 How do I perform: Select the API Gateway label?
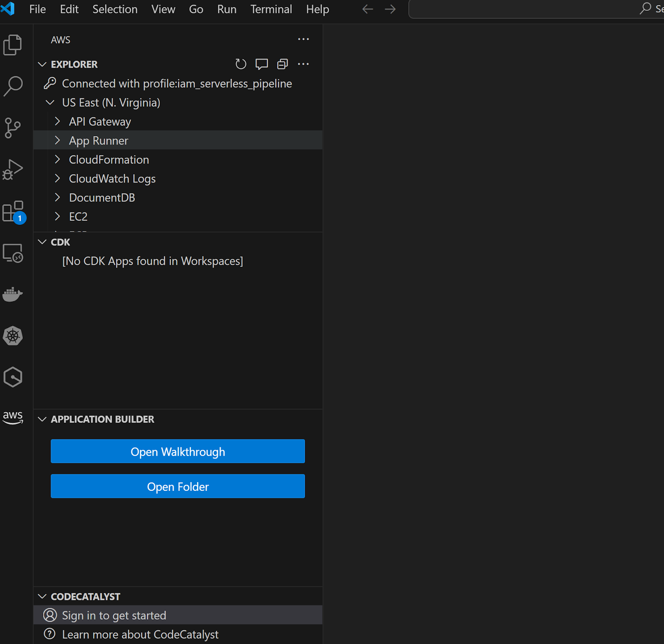pyautogui.click(x=100, y=121)
